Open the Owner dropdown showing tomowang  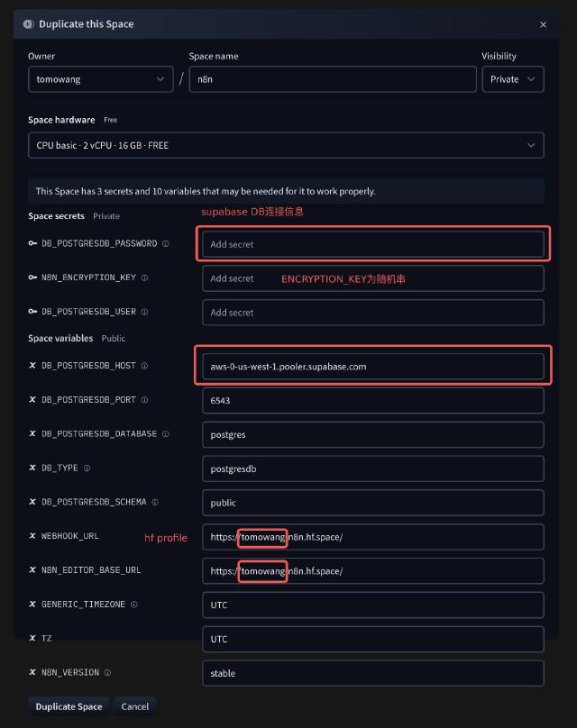click(100, 79)
